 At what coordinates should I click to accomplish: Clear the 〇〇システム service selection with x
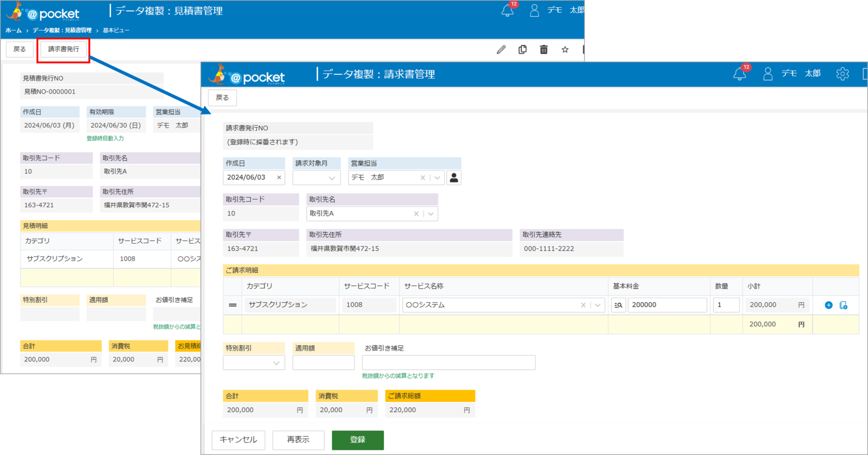[x=583, y=305]
